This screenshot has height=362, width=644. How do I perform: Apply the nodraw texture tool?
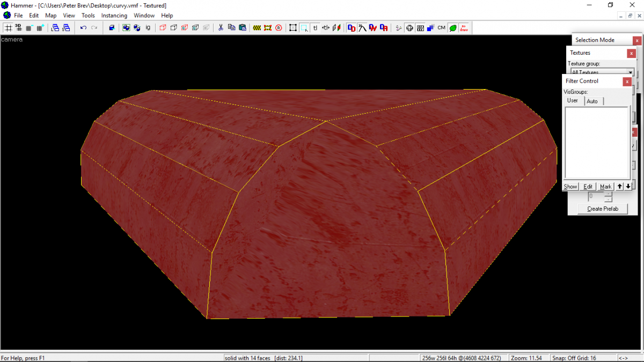click(x=464, y=27)
